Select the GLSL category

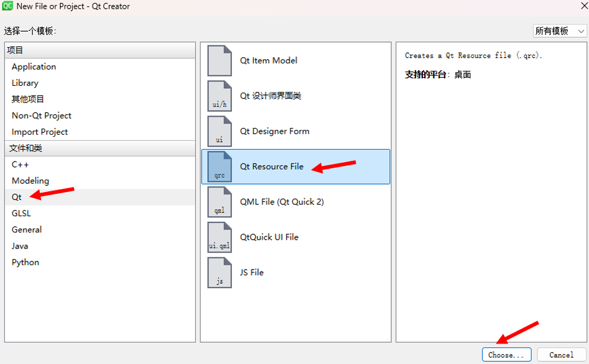[x=100, y=213]
